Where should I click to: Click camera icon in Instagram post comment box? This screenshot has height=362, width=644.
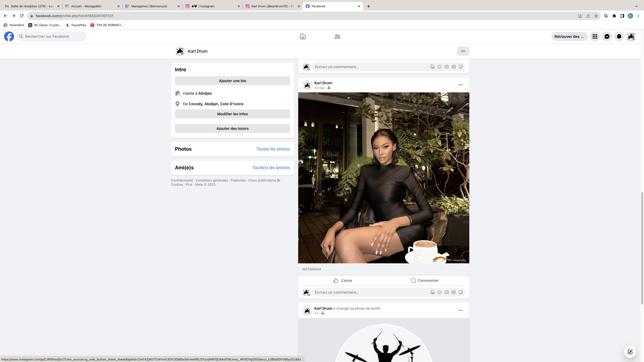tap(447, 292)
